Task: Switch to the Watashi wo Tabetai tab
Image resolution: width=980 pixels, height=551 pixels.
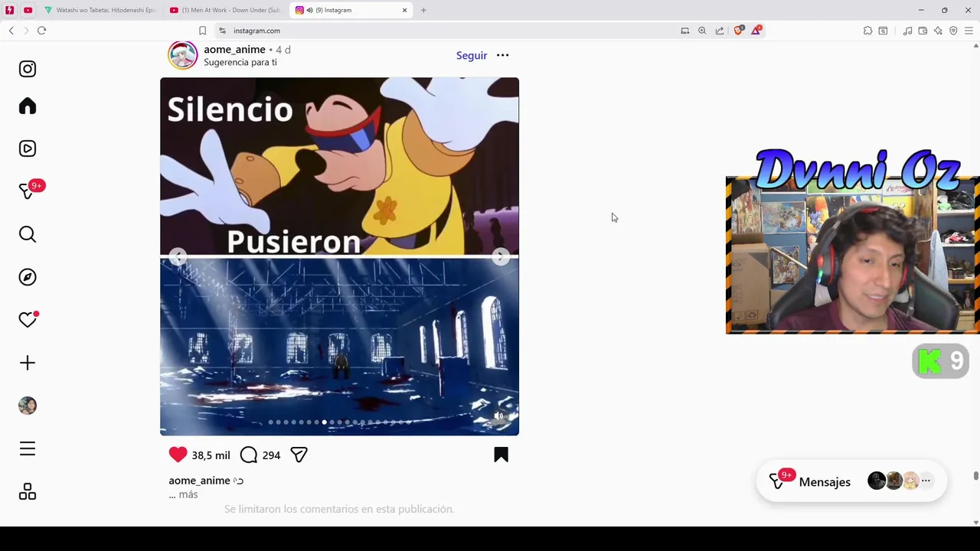Action: click(x=100, y=10)
